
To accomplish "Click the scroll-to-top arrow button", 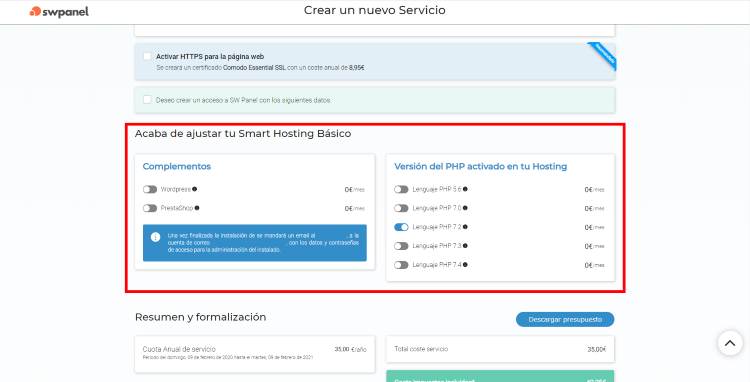I will pos(730,342).
